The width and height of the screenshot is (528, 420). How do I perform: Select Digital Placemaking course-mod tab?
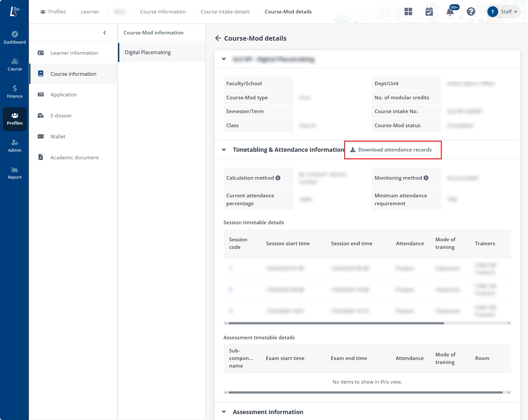(148, 52)
